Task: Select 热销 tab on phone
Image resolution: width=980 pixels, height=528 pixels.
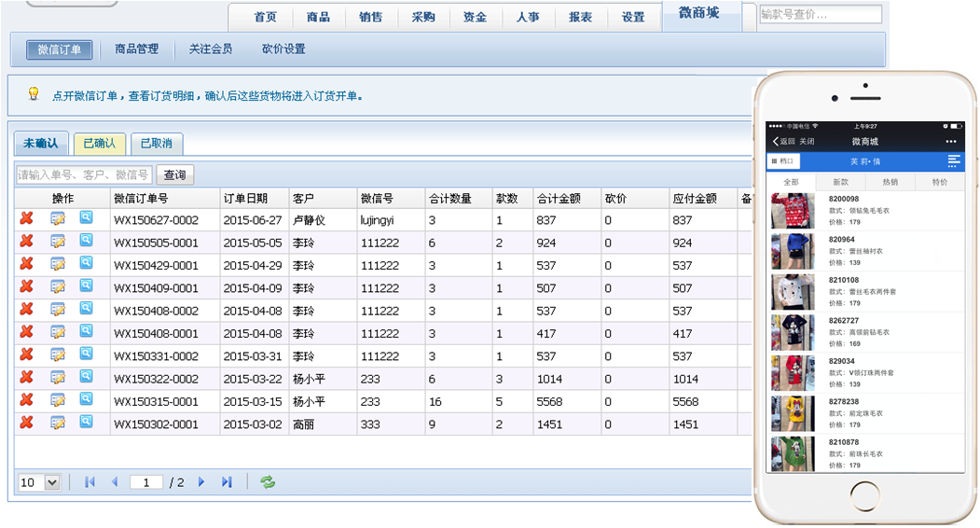Action: pyautogui.click(x=890, y=182)
